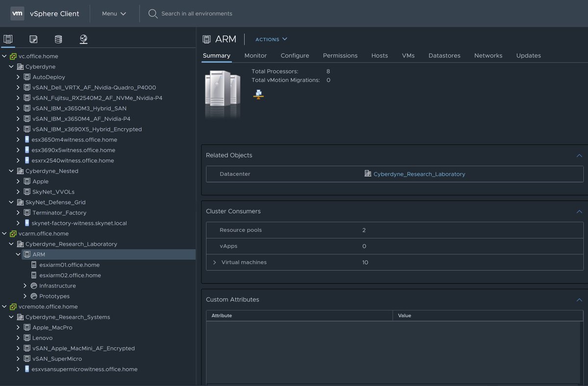Select vSAN_Apple_MacMini_AF_Encrypted cluster
This screenshot has height=386, width=588.
tap(83, 349)
